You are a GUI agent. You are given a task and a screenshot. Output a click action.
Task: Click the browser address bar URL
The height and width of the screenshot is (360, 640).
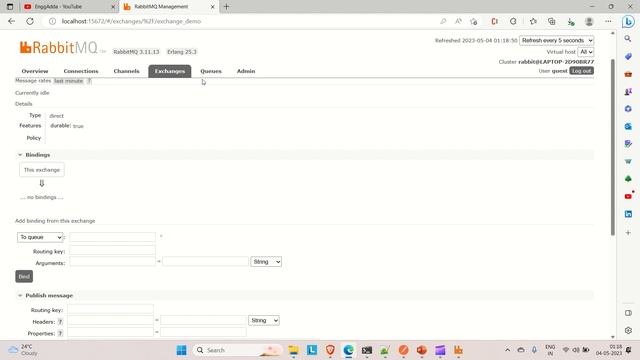click(131, 21)
